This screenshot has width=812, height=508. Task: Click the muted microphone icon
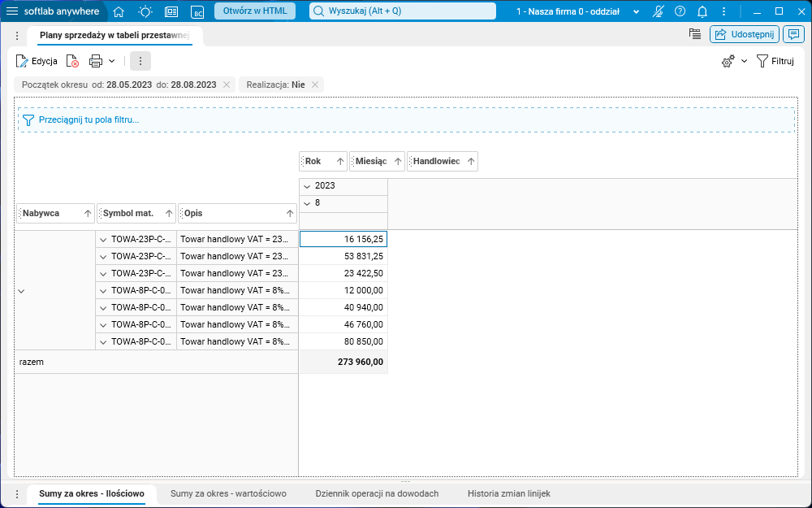coord(659,11)
